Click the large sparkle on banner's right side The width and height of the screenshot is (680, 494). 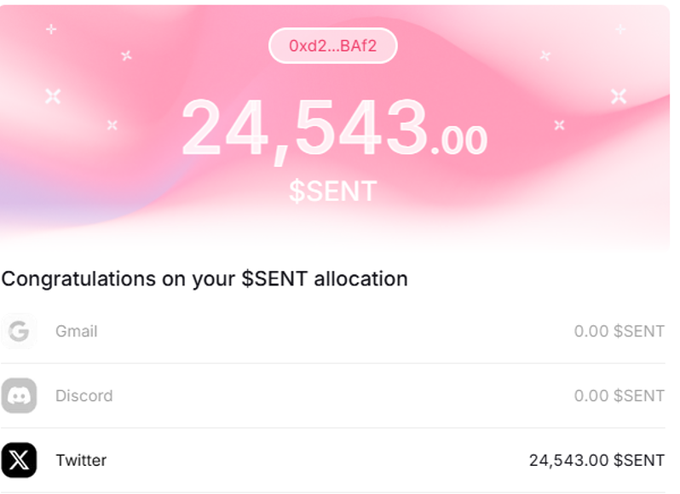pyautogui.click(x=619, y=96)
